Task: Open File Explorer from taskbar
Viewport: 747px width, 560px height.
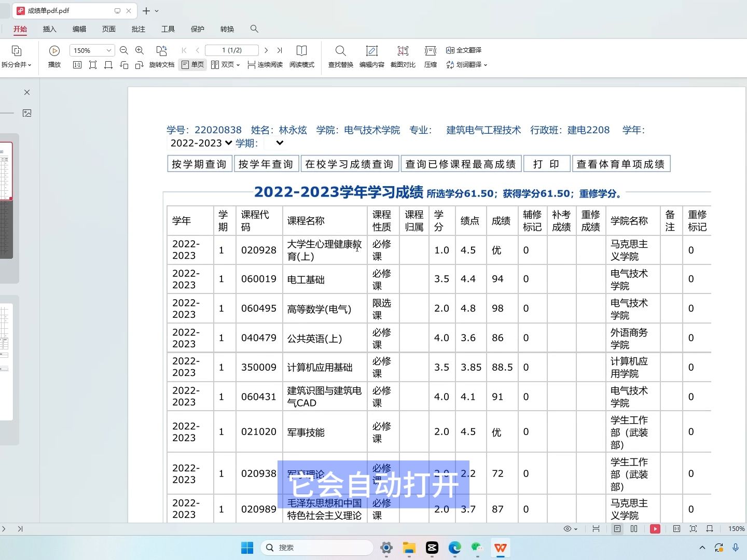Action: coord(409,548)
